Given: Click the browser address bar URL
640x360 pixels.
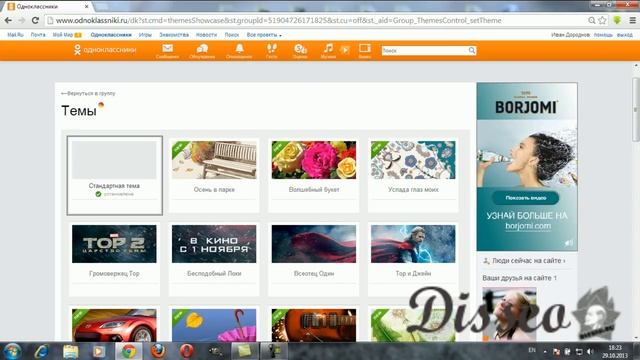Looking at the screenshot, I should [x=278, y=20].
